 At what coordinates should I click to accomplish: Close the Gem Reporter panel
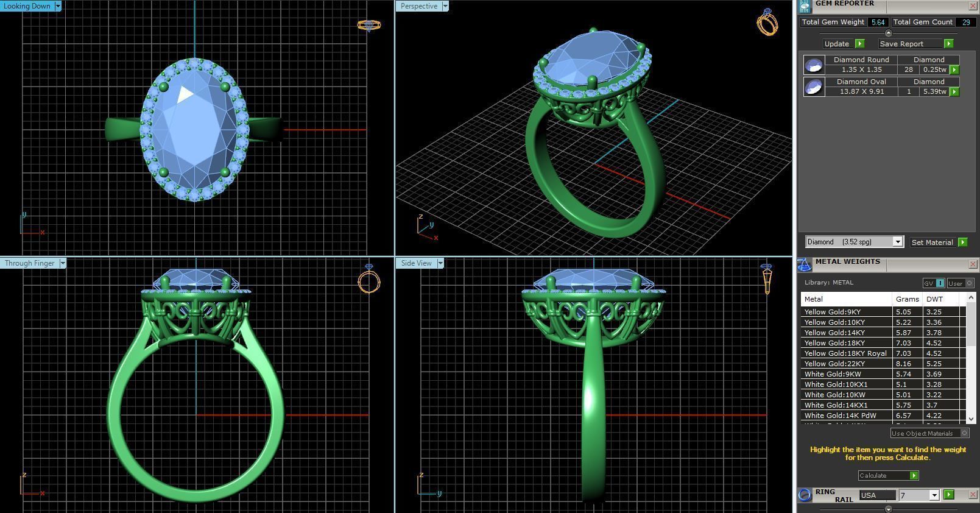[x=973, y=6]
